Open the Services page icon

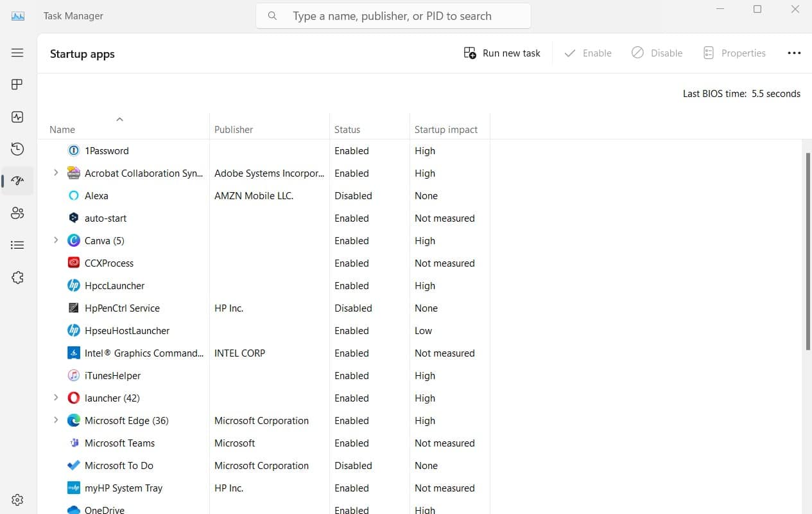pyautogui.click(x=17, y=278)
